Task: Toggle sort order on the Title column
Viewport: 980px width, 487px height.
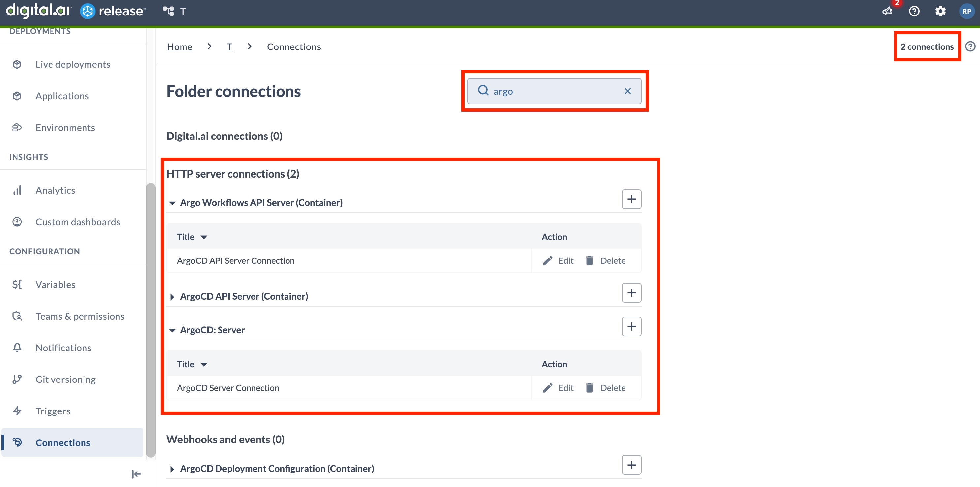Action: tap(204, 236)
